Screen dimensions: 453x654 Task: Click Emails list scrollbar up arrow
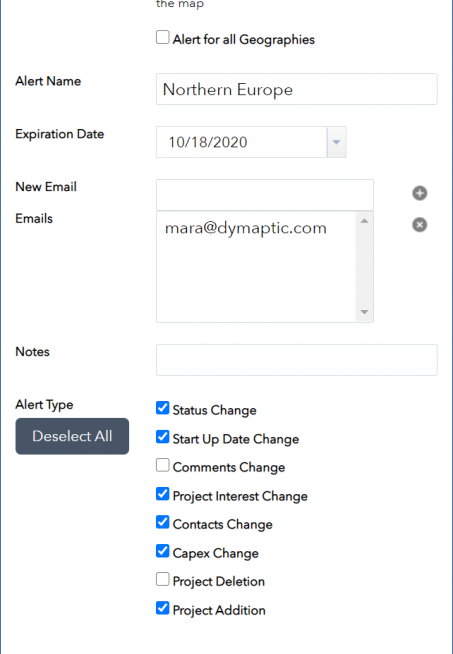pyautogui.click(x=364, y=221)
